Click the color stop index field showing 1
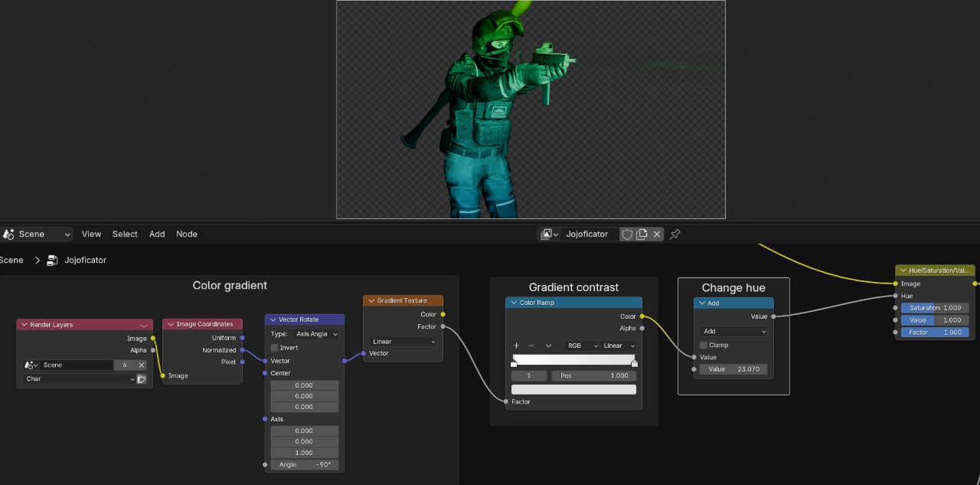The height and width of the screenshot is (485, 980). point(529,375)
